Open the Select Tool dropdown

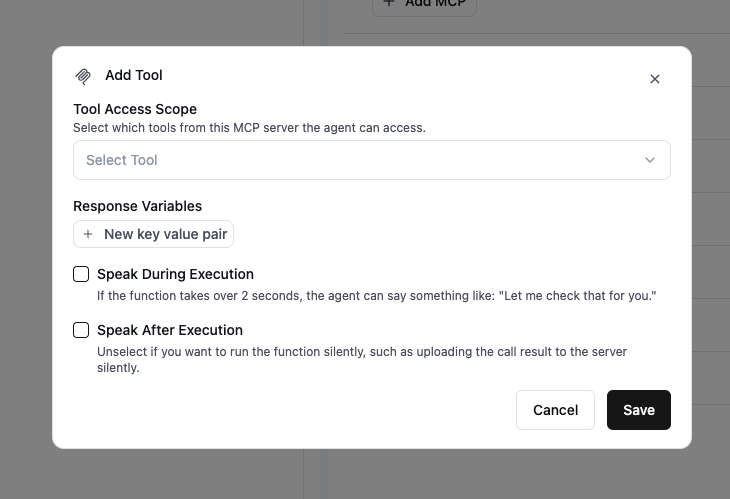coord(372,160)
